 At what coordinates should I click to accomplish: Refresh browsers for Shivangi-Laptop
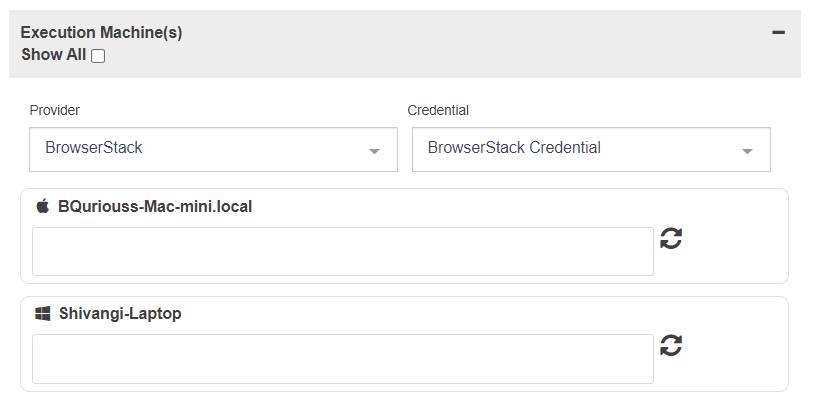pyautogui.click(x=671, y=345)
